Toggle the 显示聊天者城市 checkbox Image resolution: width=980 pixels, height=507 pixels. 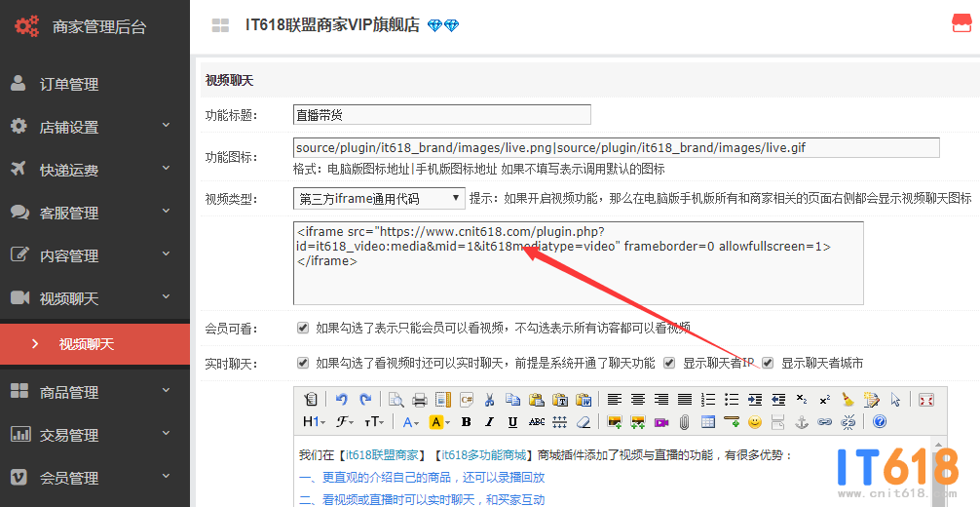click(768, 363)
